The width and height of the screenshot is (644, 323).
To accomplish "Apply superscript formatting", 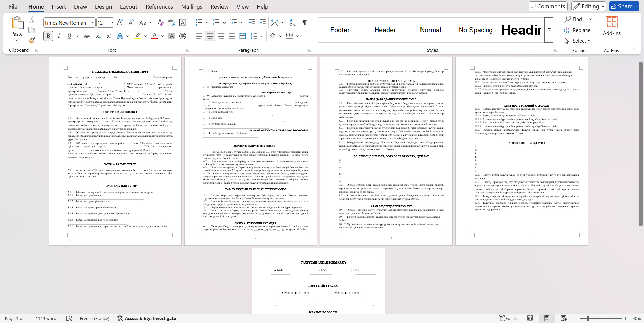I will 109,36.
